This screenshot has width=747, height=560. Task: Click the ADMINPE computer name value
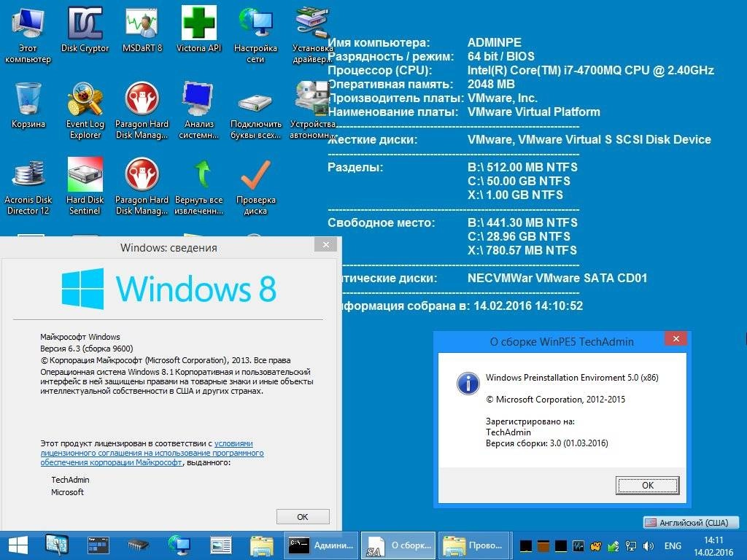pos(494,42)
